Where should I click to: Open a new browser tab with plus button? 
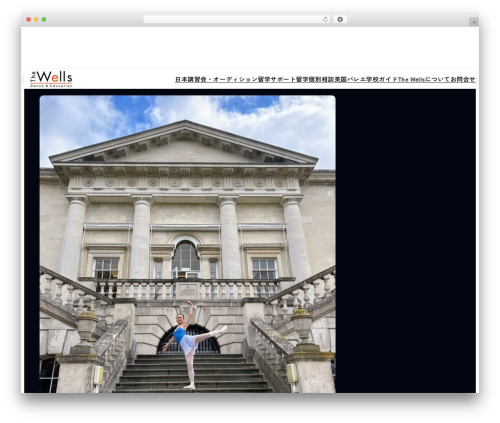pos(474,22)
